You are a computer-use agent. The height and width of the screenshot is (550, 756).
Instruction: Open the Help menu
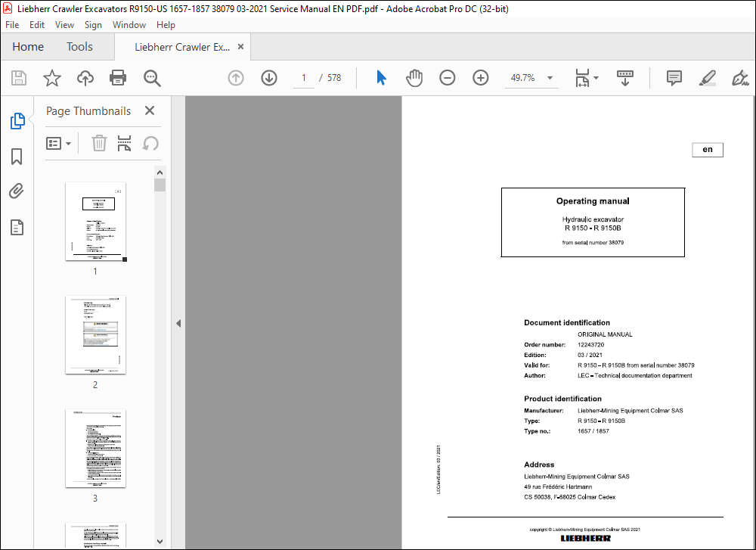coord(166,25)
